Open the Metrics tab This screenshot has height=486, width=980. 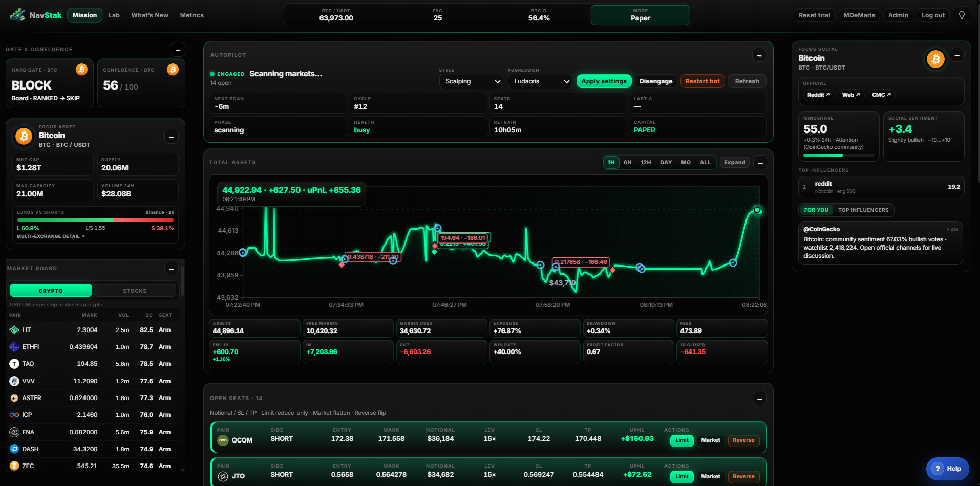(192, 15)
